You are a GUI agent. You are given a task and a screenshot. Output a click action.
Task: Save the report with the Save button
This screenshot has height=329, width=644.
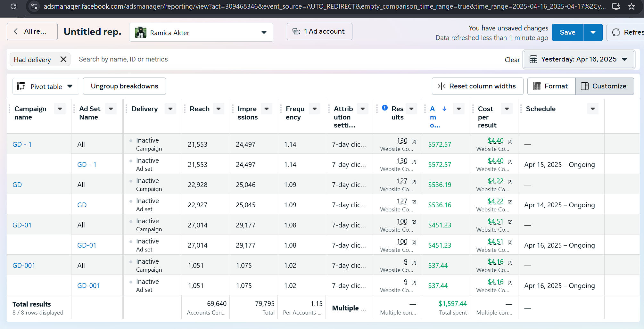click(567, 32)
